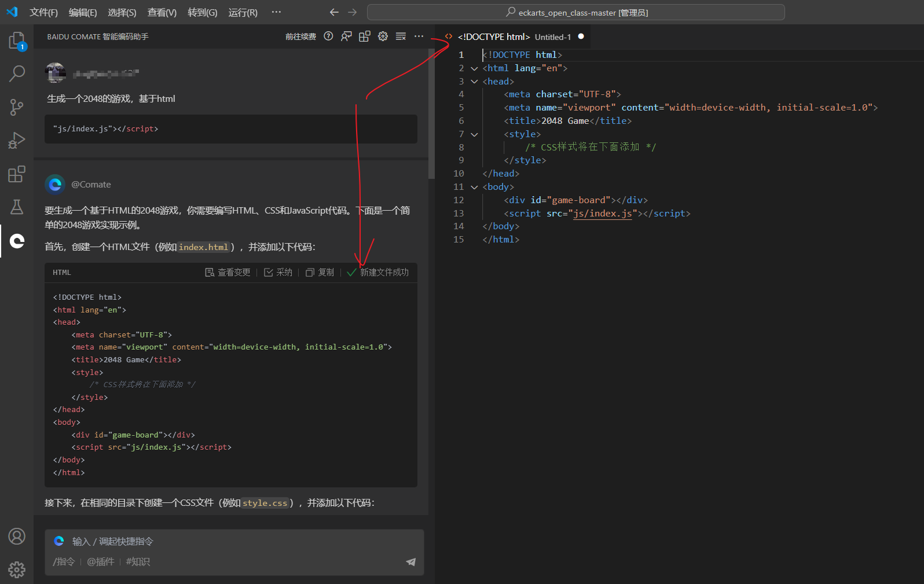The image size is (924, 584).
Task: Click 复制 copy code button
Action: 320,273
